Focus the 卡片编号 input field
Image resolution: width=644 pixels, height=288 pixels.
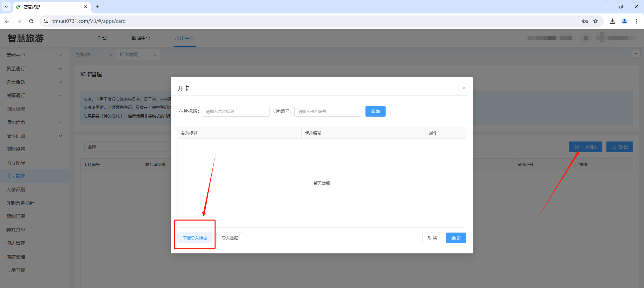pyautogui.click(x=328, y=111)
